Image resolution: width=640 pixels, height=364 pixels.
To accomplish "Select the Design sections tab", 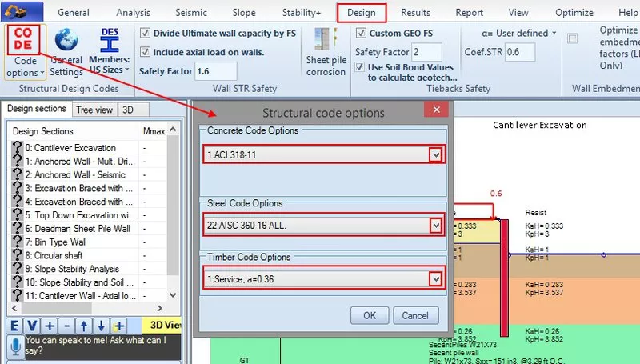I will click(36, 109).
